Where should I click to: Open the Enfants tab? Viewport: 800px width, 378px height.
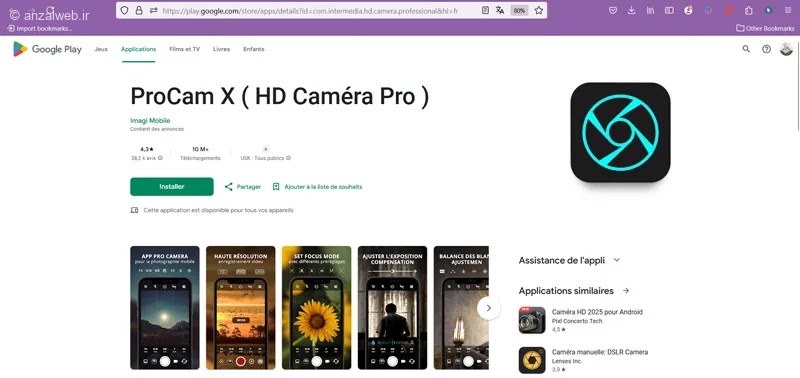point(254,49)
